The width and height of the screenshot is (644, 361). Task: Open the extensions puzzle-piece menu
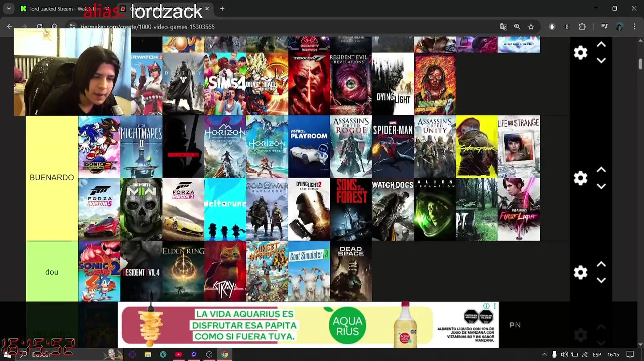tap(582, 27)
